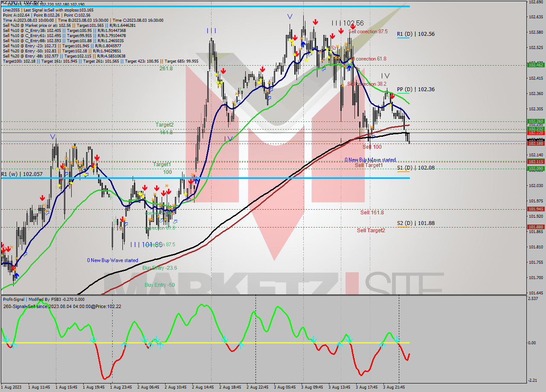Select the Sell correction 87.5 label
The height and width of the screenshot is (392, 546).
[x=368, y=32]
